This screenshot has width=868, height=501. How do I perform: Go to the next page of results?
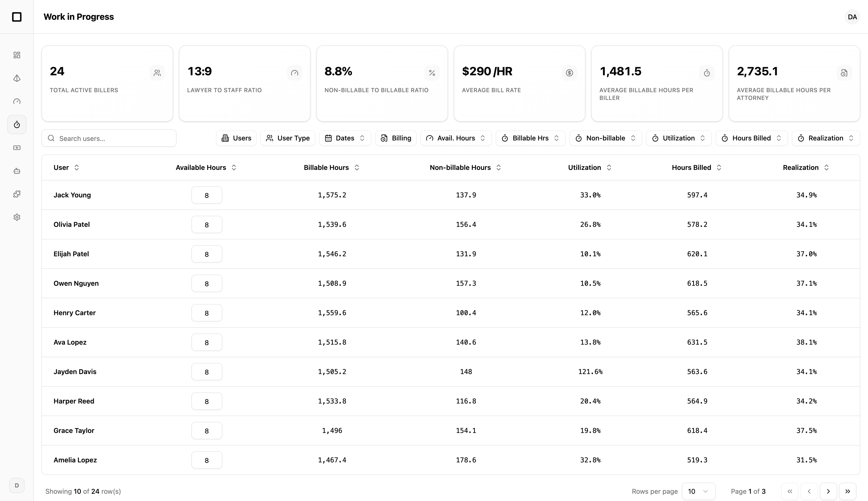829,491
